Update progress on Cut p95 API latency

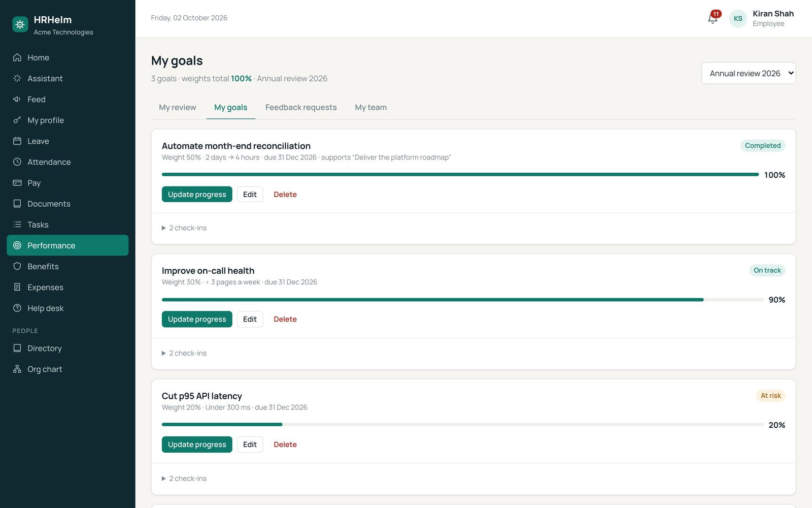tap(197, 444)
